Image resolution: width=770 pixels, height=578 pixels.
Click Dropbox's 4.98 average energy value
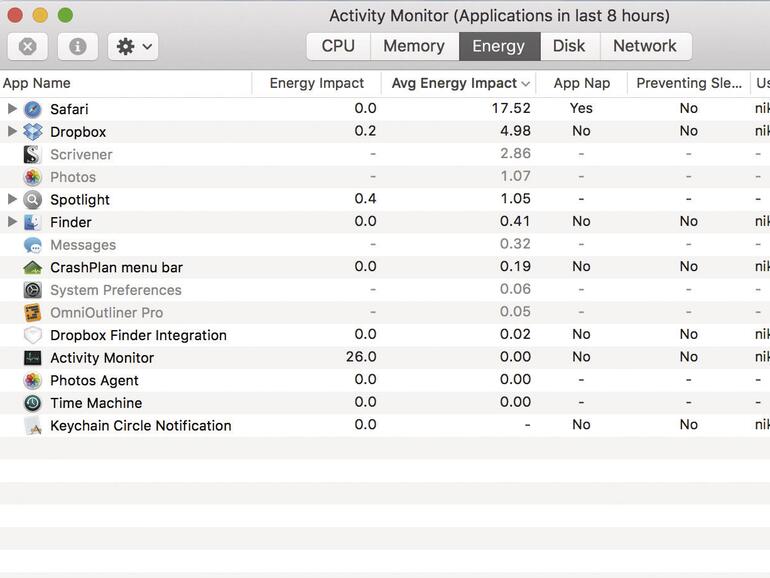(x=515, y=131)
